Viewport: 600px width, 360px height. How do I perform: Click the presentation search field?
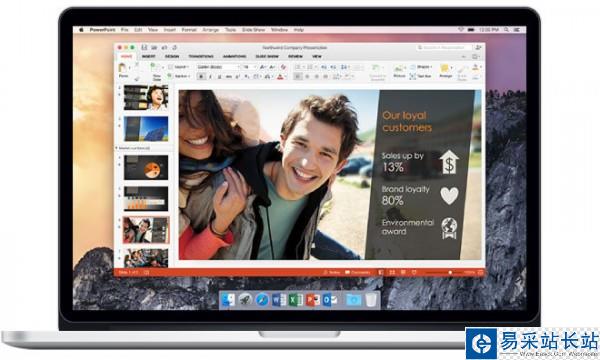444,47
